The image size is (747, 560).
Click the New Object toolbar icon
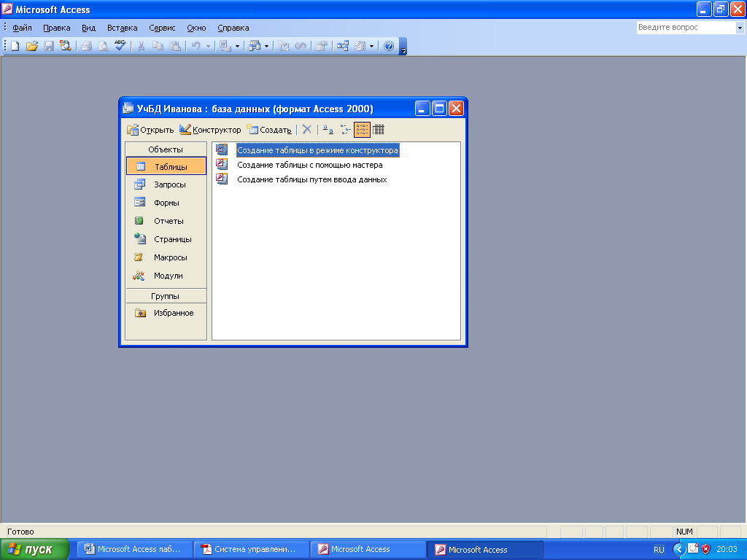click(x=360, y=46)
